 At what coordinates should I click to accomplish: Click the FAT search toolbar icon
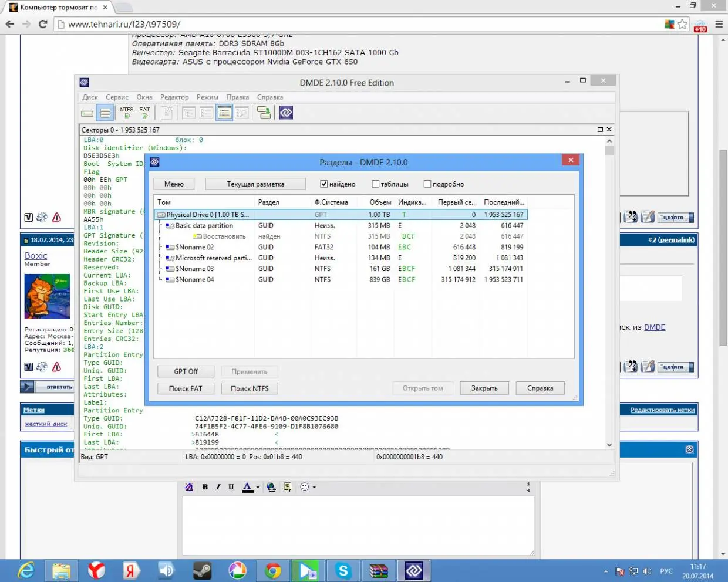tap(144, 113)
